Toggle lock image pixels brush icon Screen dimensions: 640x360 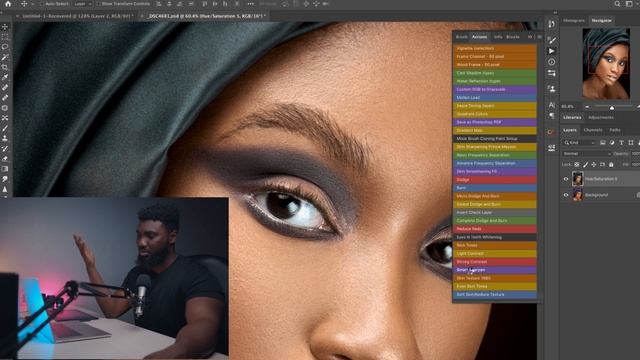[585, 164]
